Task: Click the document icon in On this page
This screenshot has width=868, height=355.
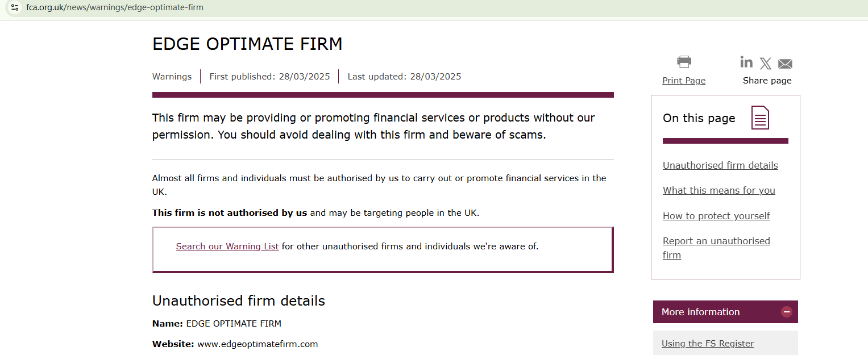Action: point(760,118)
